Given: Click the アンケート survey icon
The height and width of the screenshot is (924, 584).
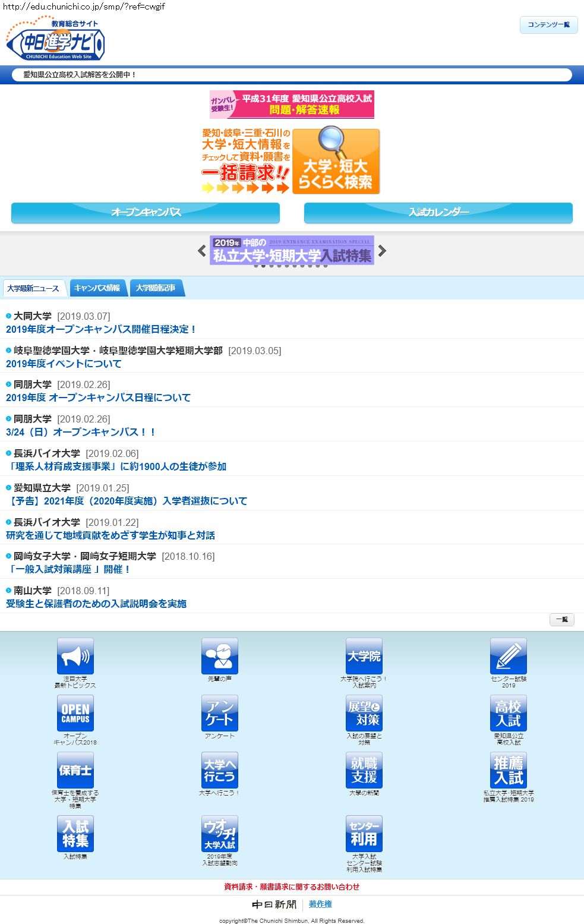Looking at the screenshot, I should (219, 713).
